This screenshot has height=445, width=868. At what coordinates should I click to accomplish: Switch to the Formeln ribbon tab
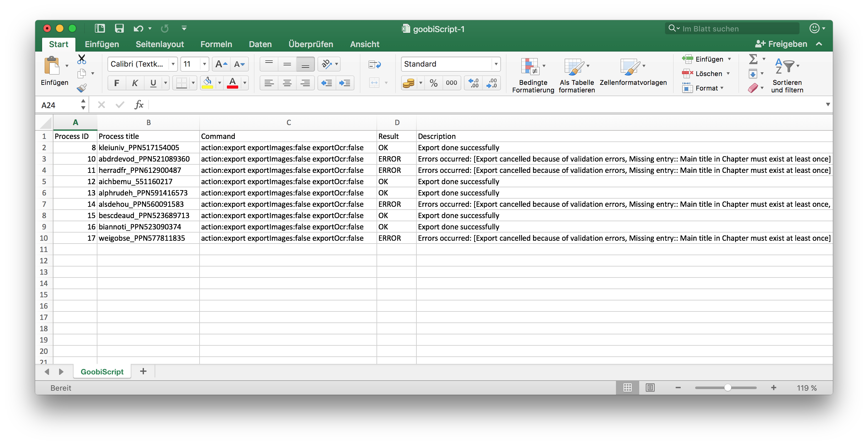tap(216, 44)
